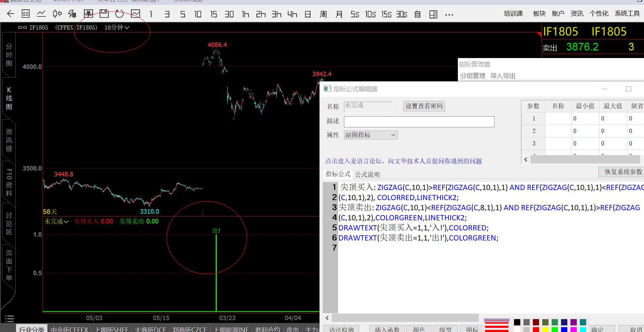Select the 日 daily period button

[x=308, y=14]
